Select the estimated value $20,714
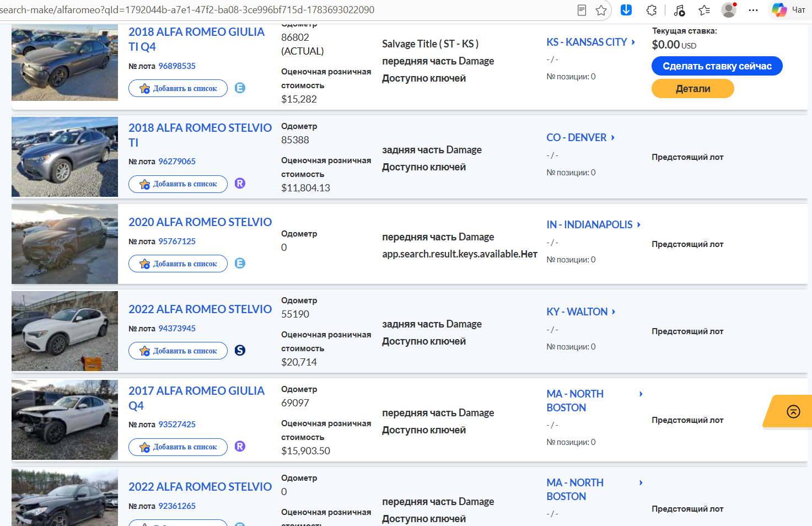 (299, 362)
